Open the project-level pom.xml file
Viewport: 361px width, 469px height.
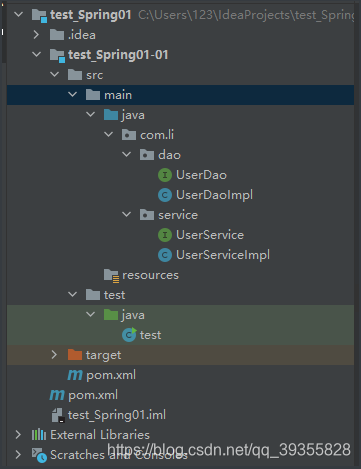[x=93, y=395]
